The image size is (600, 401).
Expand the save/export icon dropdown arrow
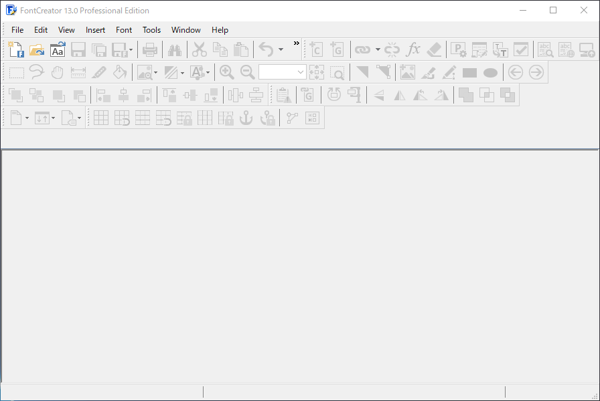pyautogui.click(x=131, y=50)
